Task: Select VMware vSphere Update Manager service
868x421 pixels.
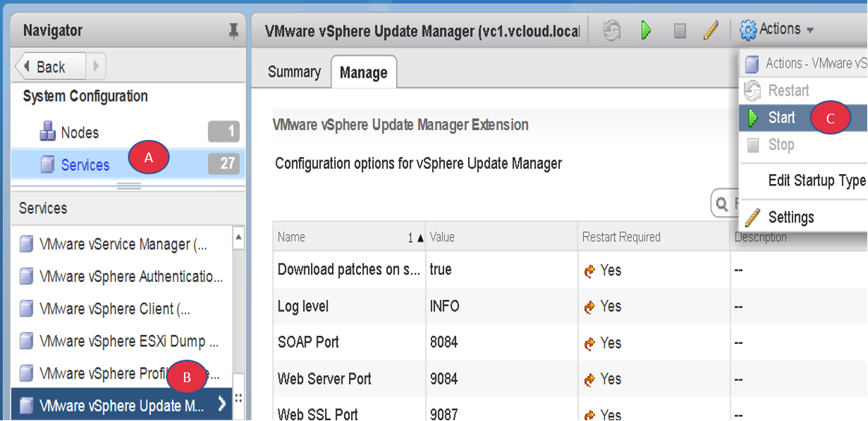Action: tap(122, 405)
